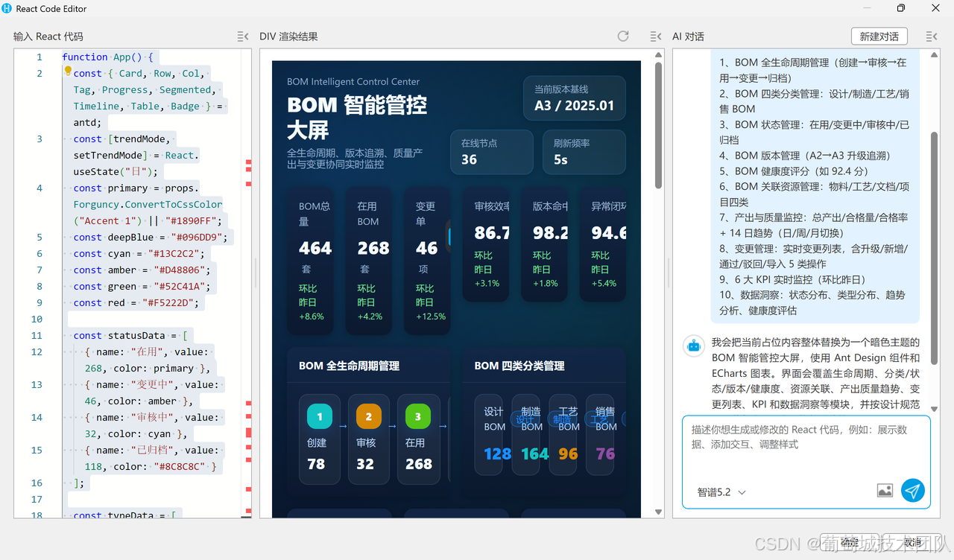
Task: Click lifecycle step badge 2 审核
Action: coord(368,417)
